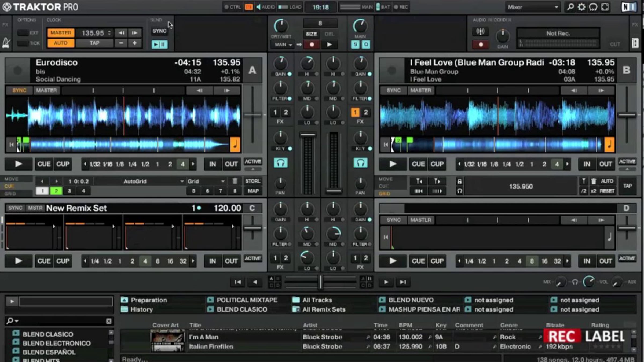Click the lock icon in Deck B grid panel
Screen dimensions: 644x362
click(460, 182)
